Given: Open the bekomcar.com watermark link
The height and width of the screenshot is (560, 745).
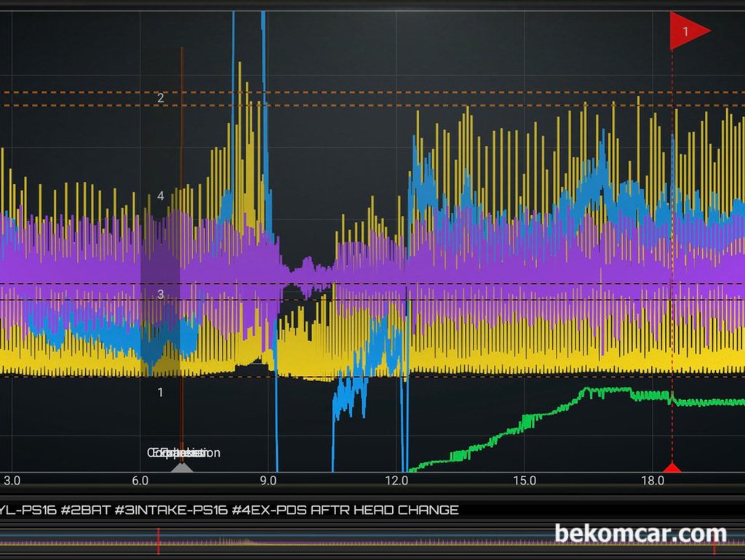Looking at the screenshot, I should pos(640,534).
